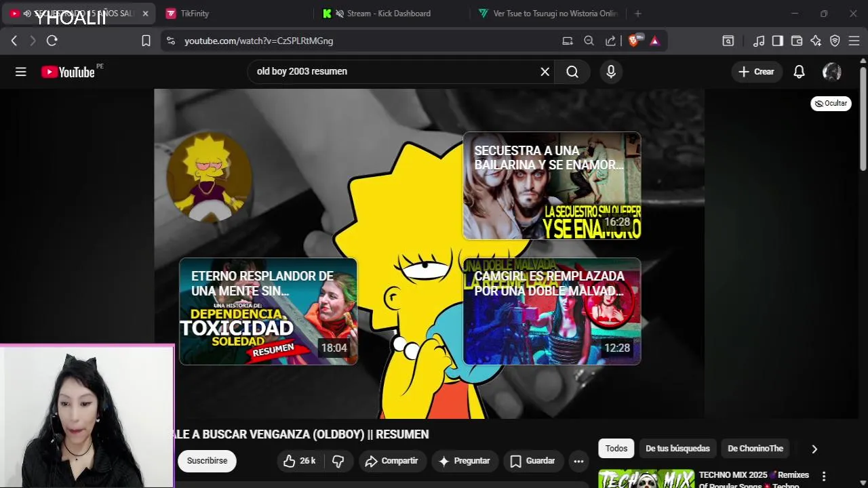Open YouTube notifications bell
The image size is (868, 488).
(x=800, y=72)
